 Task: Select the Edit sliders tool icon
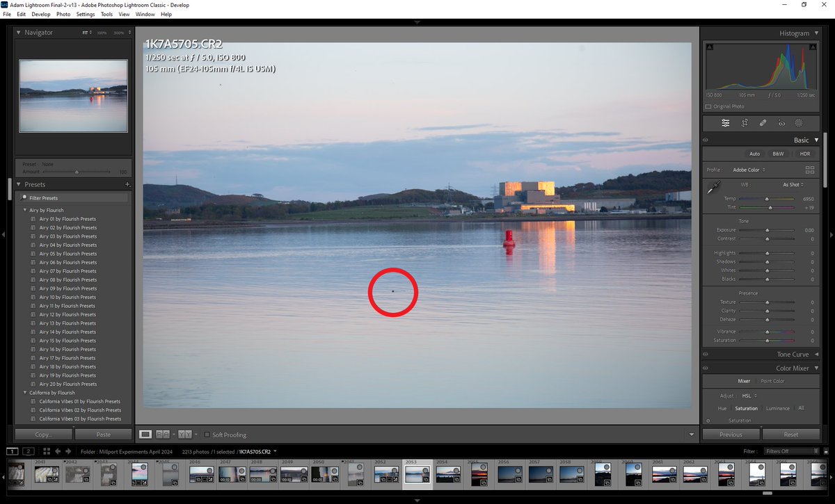click(726, 123)
